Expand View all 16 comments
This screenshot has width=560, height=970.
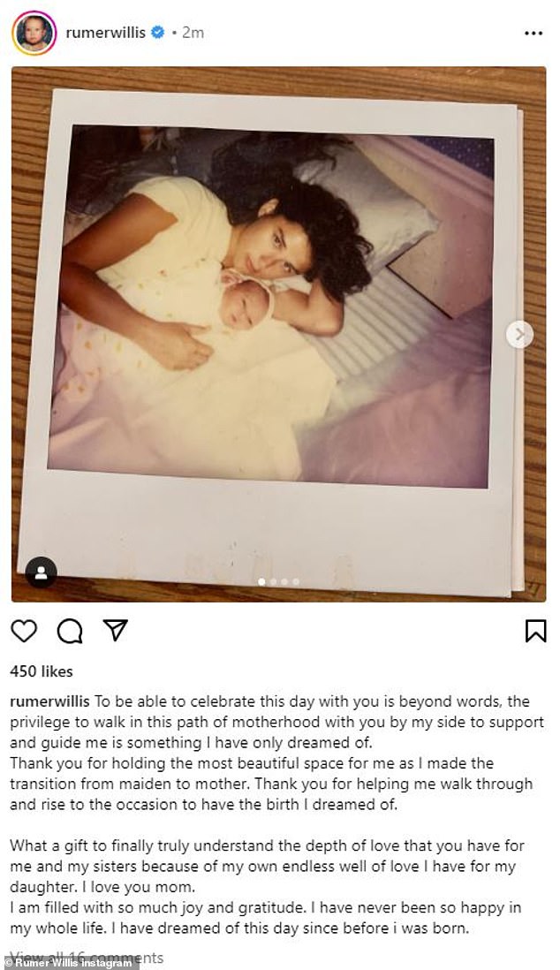[87, 957]
